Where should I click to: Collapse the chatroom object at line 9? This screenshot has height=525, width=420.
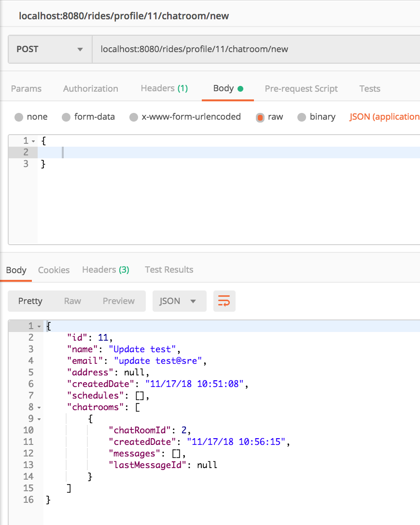[x=39, y=419]
